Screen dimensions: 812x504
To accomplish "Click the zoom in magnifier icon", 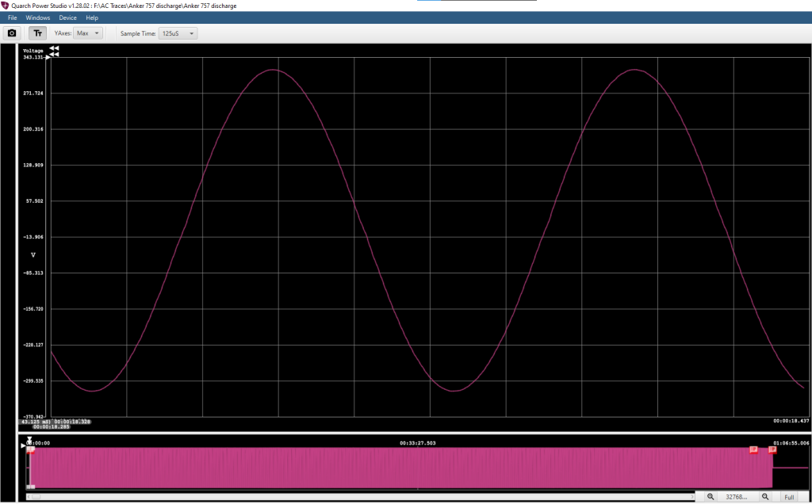I will click(710, 497).
